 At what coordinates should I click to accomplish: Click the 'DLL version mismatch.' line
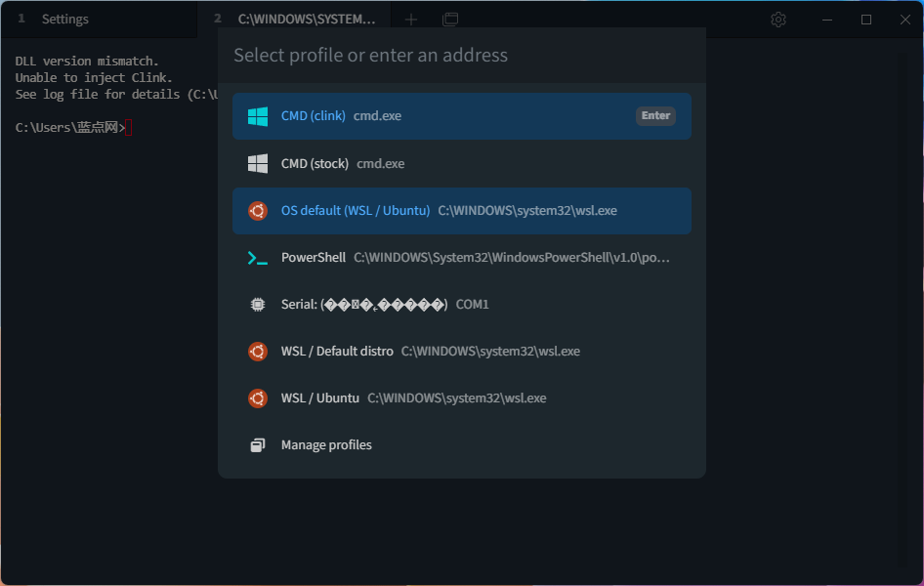[x=87, y=62]
